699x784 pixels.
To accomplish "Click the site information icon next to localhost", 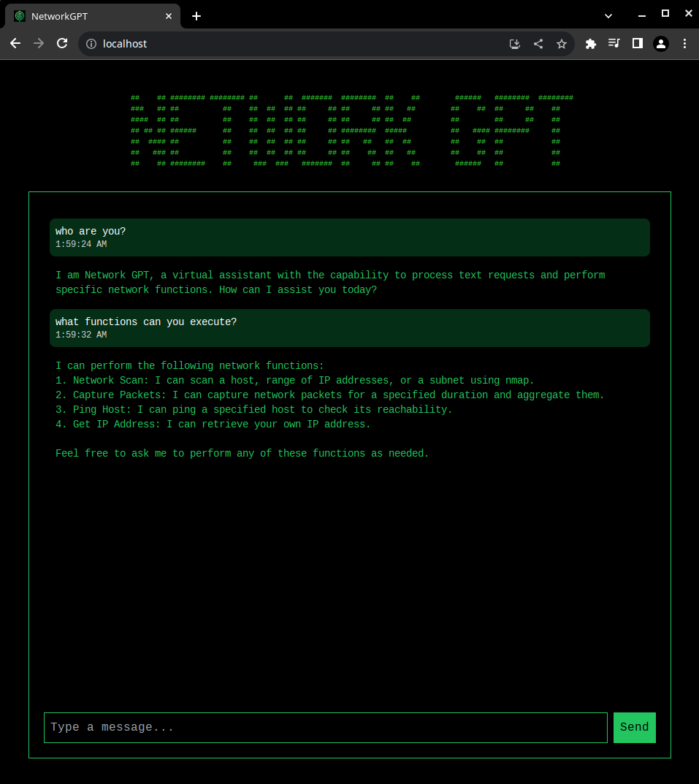I will coord(91,43).
